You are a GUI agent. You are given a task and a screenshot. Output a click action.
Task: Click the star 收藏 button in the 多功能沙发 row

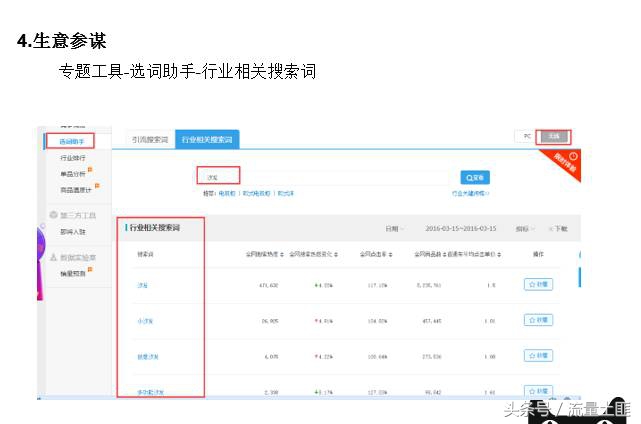click(x=538, y=390)
